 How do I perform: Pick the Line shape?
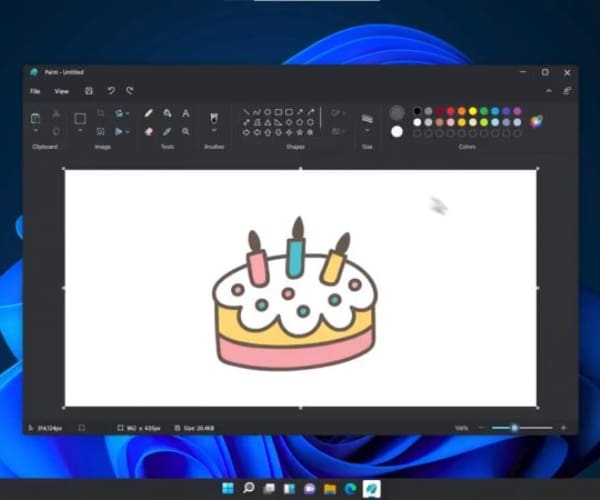pos(246,112)
